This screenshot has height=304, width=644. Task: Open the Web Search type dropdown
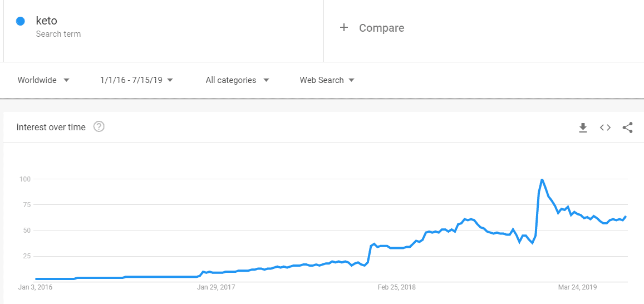327,80
